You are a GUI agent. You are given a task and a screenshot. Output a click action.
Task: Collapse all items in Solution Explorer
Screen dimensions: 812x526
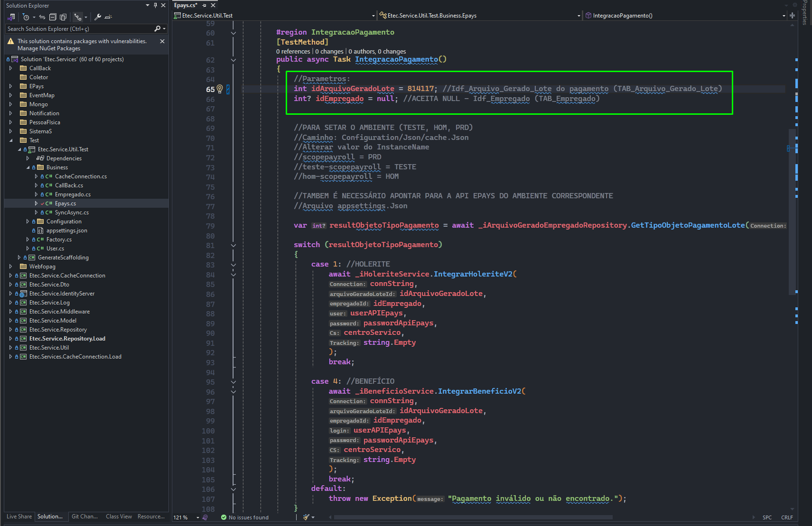coord(53,17)
